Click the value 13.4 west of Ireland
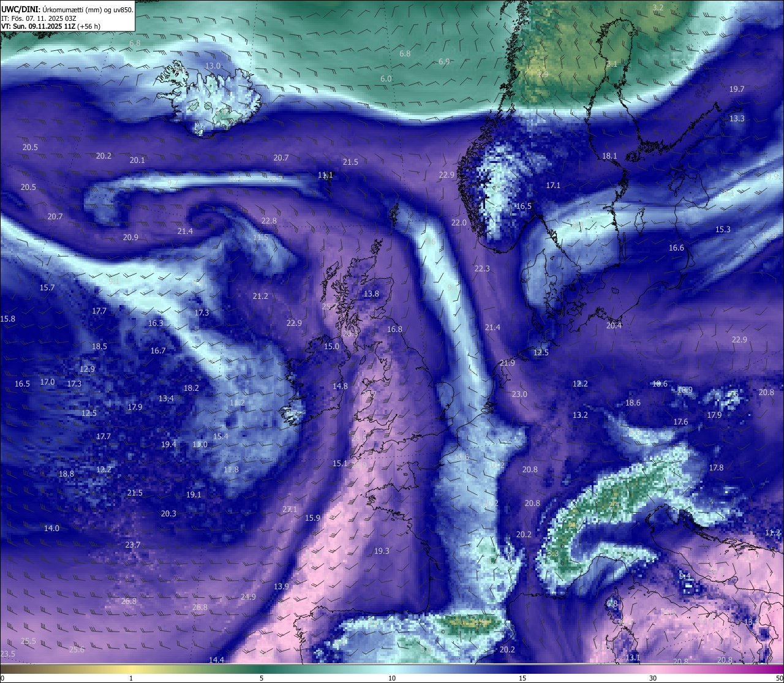Viewport: 784px width, 683px height. pyautogui.click(x=166, y=398)
